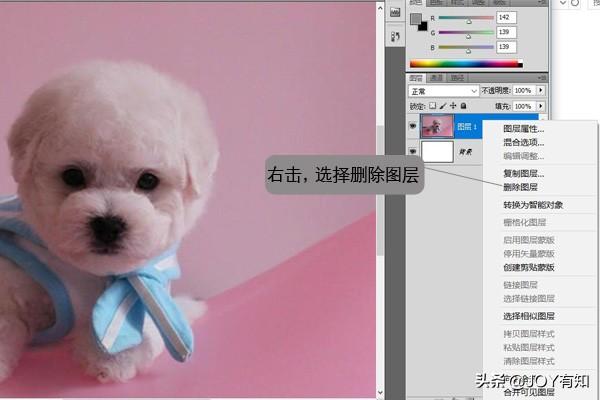Click the greyed 停用矢量蒙版 menu entry

point(529,253)
